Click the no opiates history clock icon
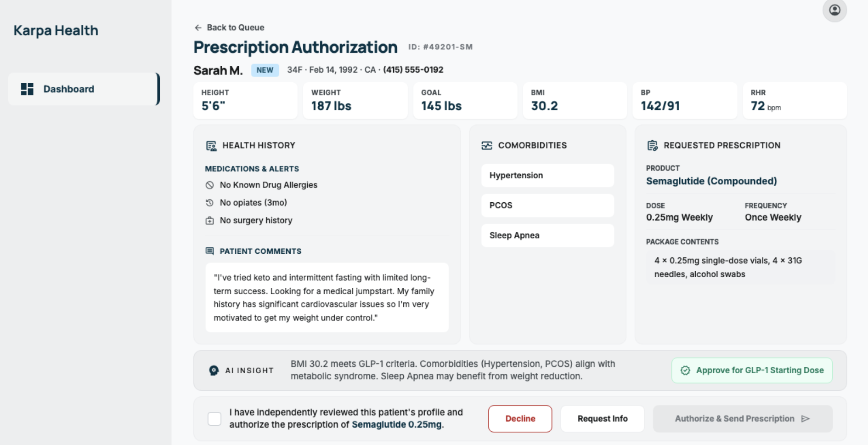This screenshot has height=445, width=868. tap(210, 202)
